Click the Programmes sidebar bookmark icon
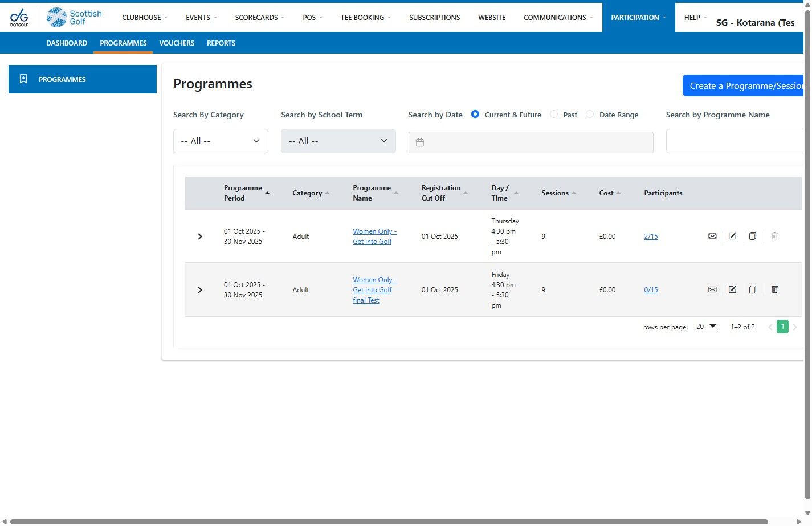This screenshot has height=526, width=812. tap(23, 79)
